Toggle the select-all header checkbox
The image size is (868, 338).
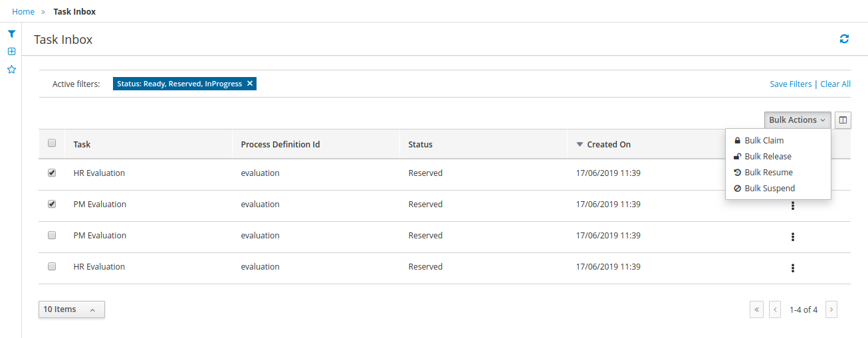(52, 143)
